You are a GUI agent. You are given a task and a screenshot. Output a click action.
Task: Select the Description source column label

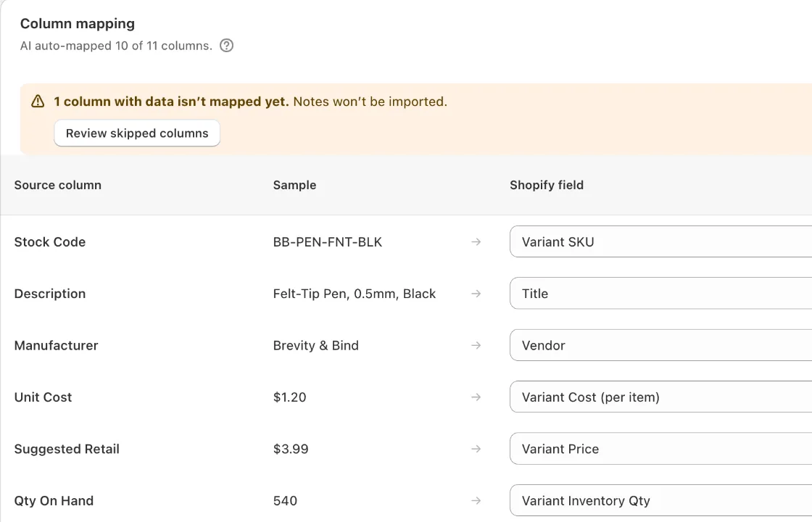point(50,294)
